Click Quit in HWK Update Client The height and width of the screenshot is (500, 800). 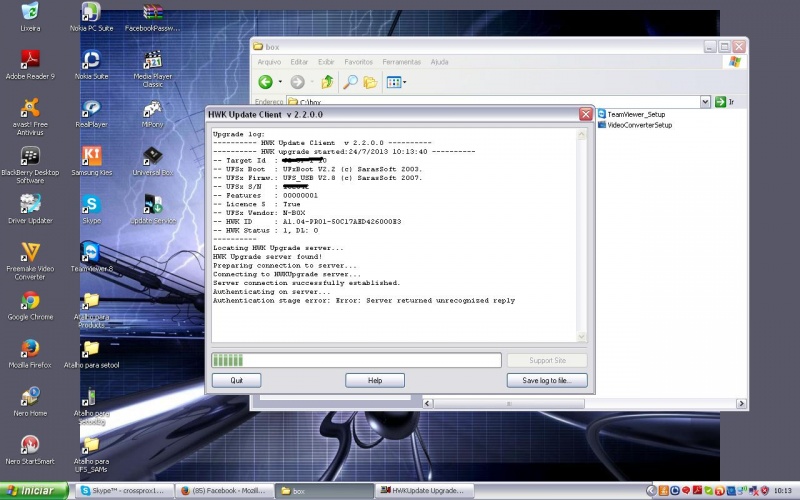click(x=236, y=381)
